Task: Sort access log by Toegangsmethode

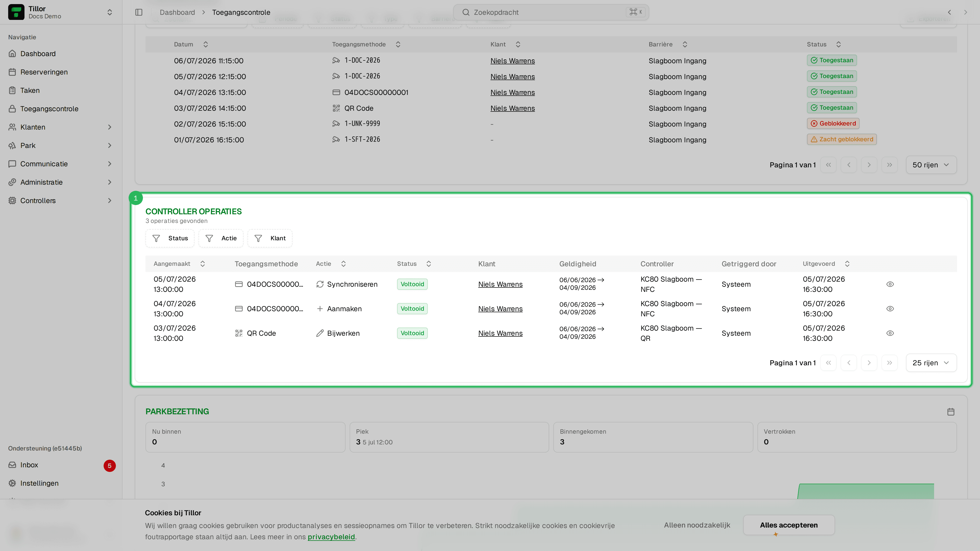Action: tap(366, 44)
